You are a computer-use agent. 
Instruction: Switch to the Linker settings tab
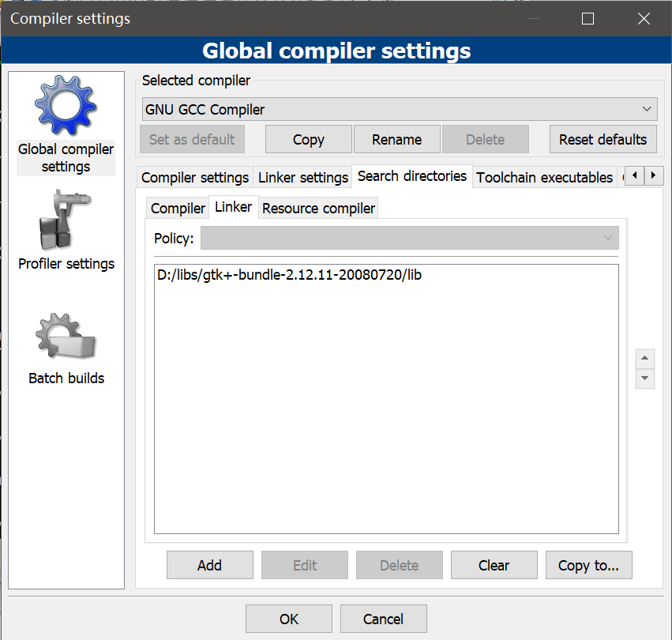pos(303,178)
